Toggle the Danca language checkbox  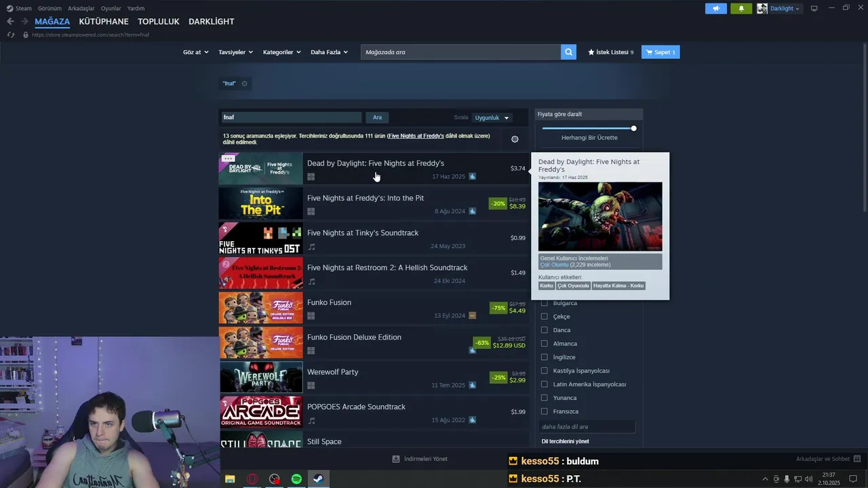click(544, 330)
